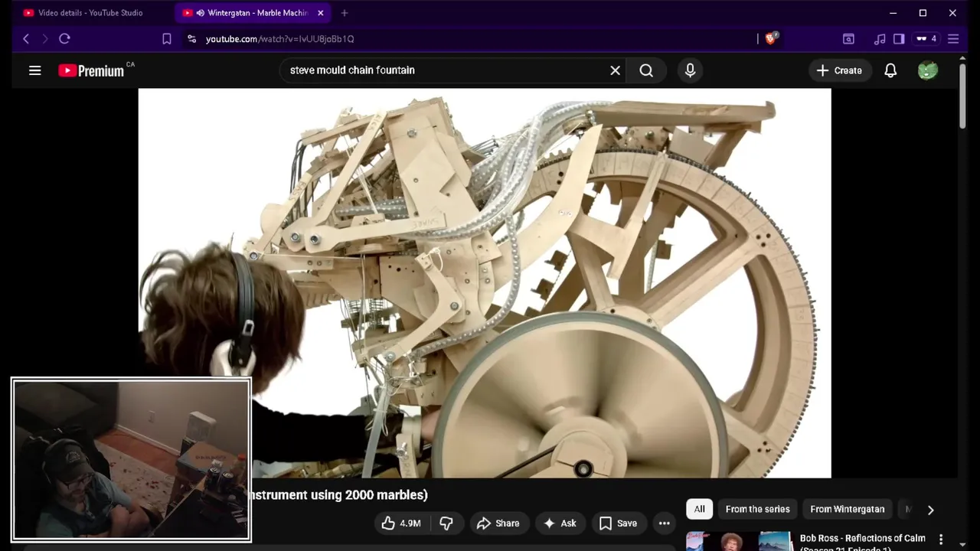Screen dimensions: 980x551
Task: Share the video
Action: click(x=498, y=523)
